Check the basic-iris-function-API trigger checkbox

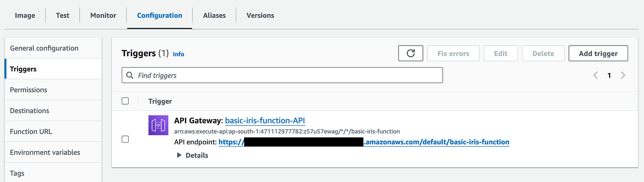[125, 139]
